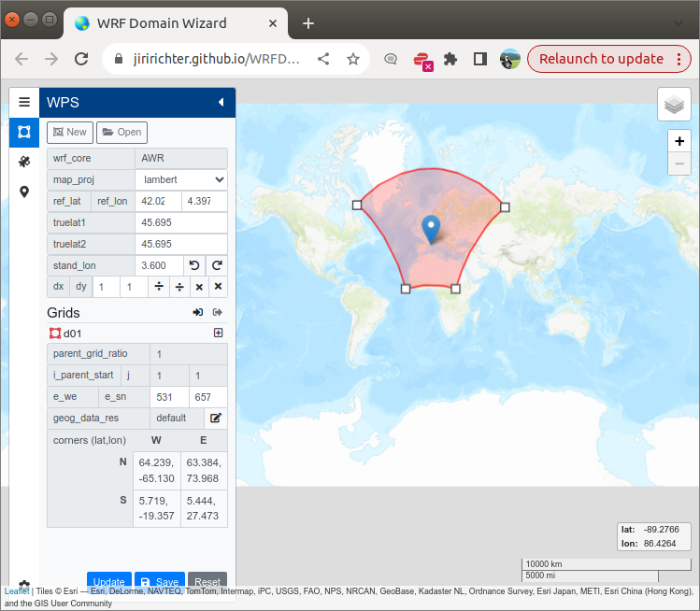Add nested grid with d01 plus icon
Screen dimensions: 700x611
click(218, 333)
